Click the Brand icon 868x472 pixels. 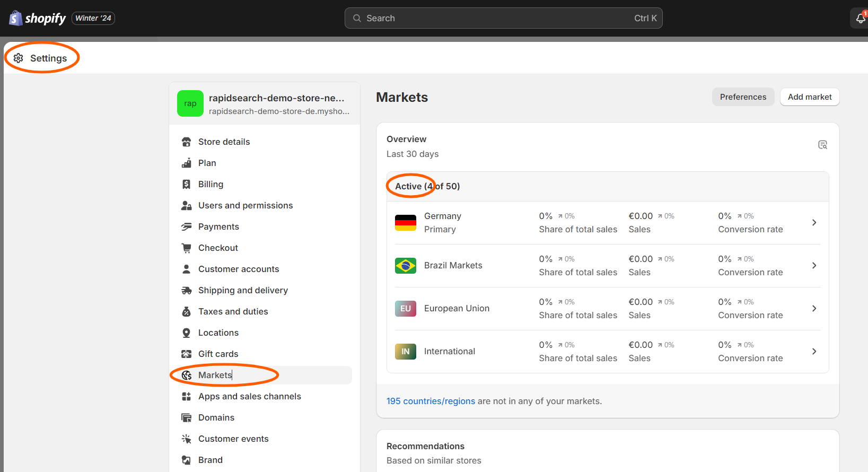[x=186, y=460]
